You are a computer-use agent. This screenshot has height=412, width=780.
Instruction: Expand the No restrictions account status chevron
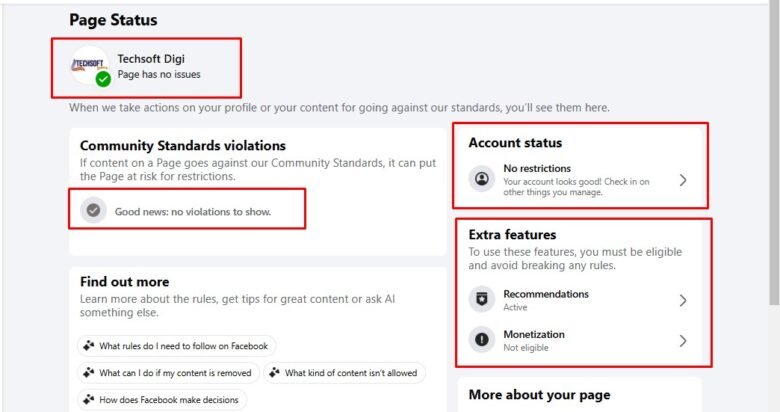(x=683, y=180)
